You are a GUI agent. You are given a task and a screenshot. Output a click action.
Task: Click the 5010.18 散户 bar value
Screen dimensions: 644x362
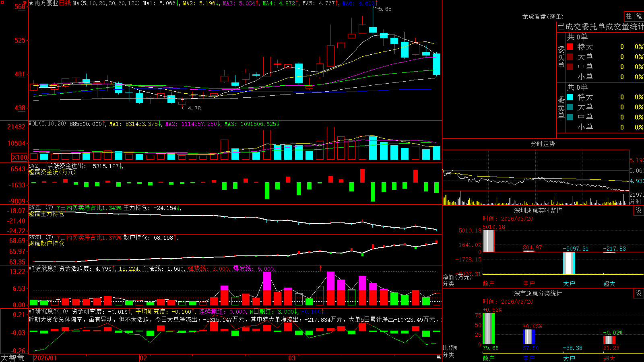tap(493, 227)
